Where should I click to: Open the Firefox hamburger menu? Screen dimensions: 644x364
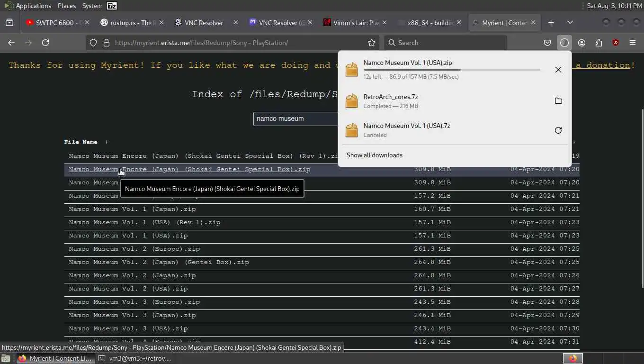click(x=633, y=43)
